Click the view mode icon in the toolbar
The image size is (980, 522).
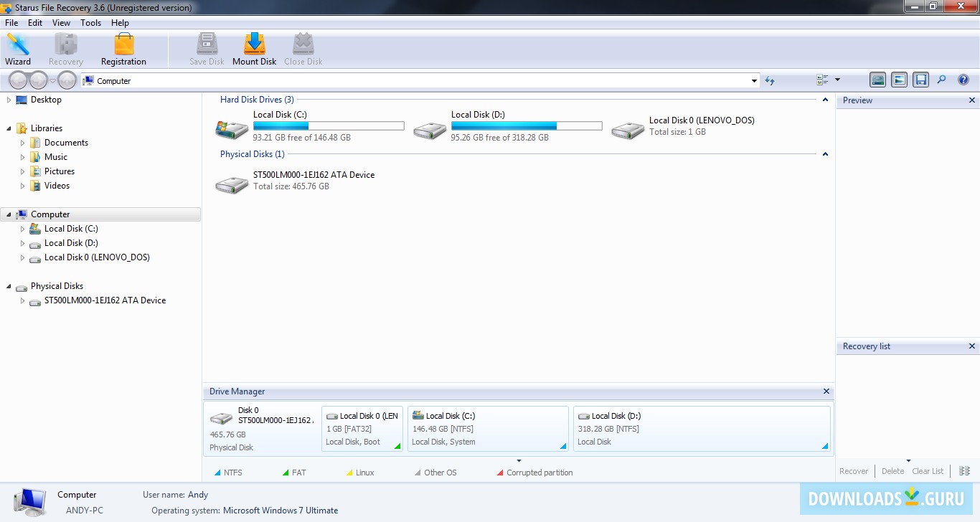pyautogui.click(x=822, y=80)
